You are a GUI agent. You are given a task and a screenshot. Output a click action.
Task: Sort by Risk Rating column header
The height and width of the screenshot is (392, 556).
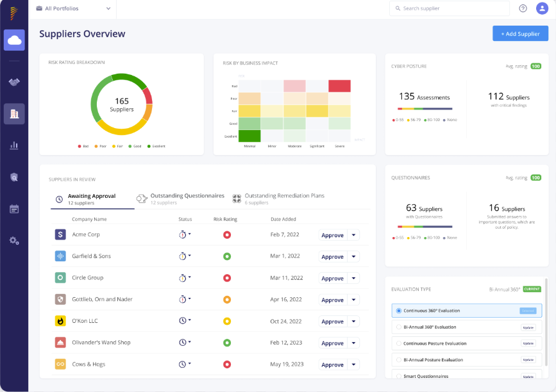point(225,219)
